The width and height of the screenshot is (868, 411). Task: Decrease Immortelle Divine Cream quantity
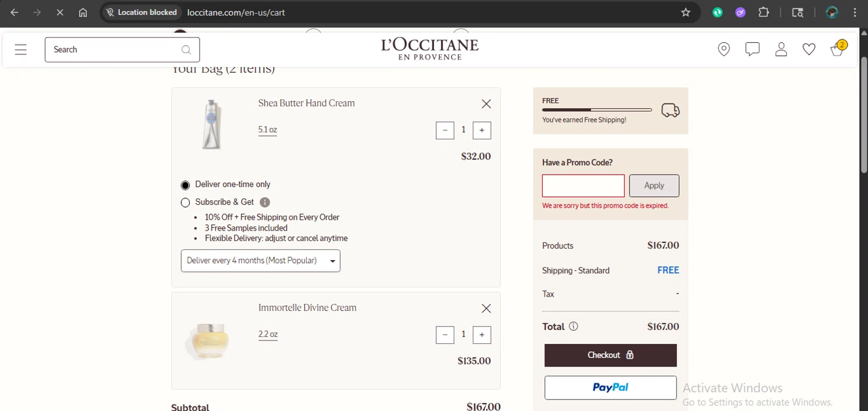pyautogui.click(x=445, y=335)
